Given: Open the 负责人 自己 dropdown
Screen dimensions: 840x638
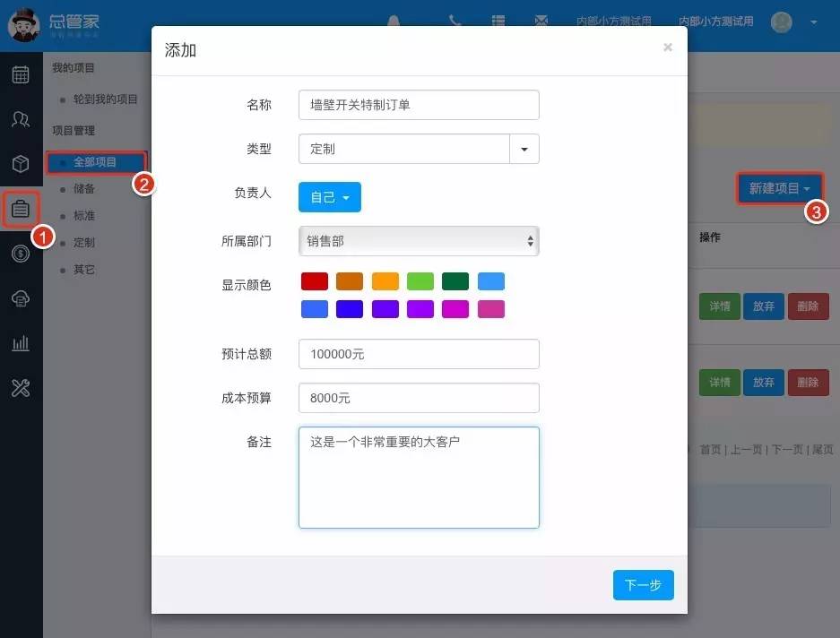Looking at the screenshot, I should coord(329,198).
